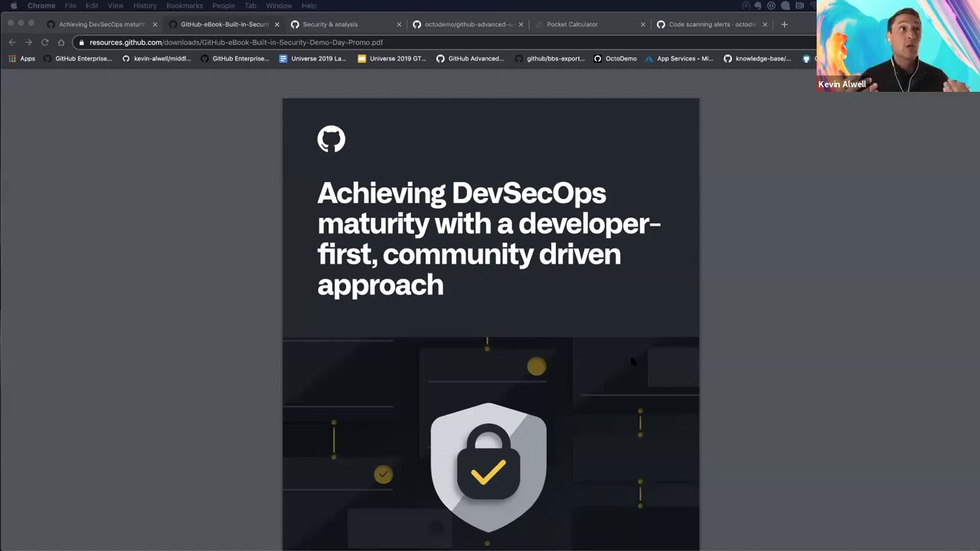Viewport: 980px width, 551px height.
Task: Go to the home page
Action: tap(61, 42)
